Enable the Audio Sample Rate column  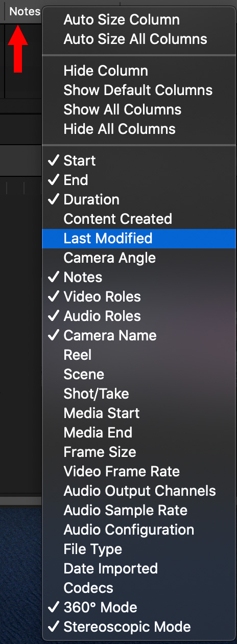click(139, 511)
